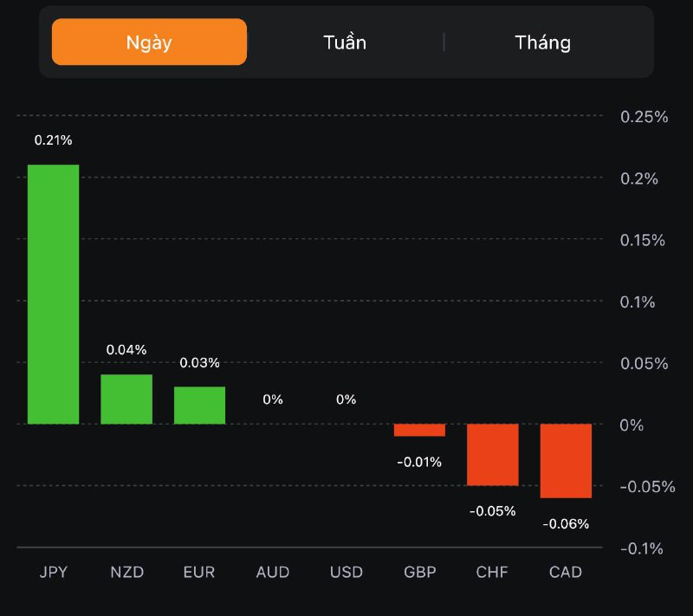Click the CHF currency label

tap(493, 573)
